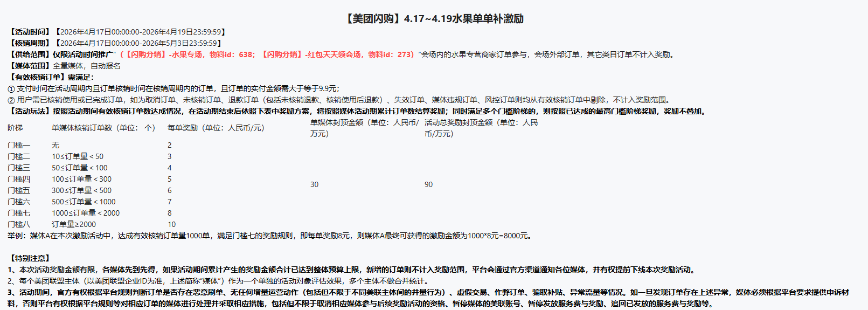The height and width of the screenshot is (310, 868).
Task: Click the 订单量≥2000 cell
Action: click(x=74, y=224)
